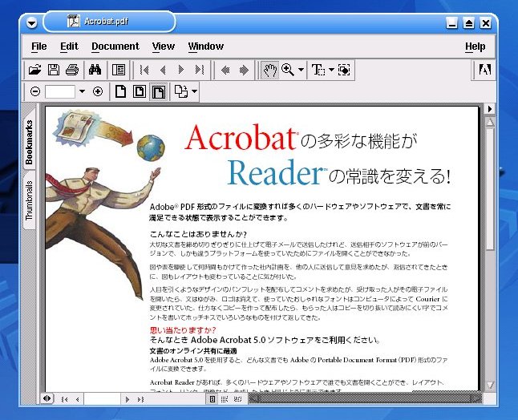The width and height of the screenshot is (518, 420).
Task: Go to First Page from the toolbar
Action: coord(144,70)
